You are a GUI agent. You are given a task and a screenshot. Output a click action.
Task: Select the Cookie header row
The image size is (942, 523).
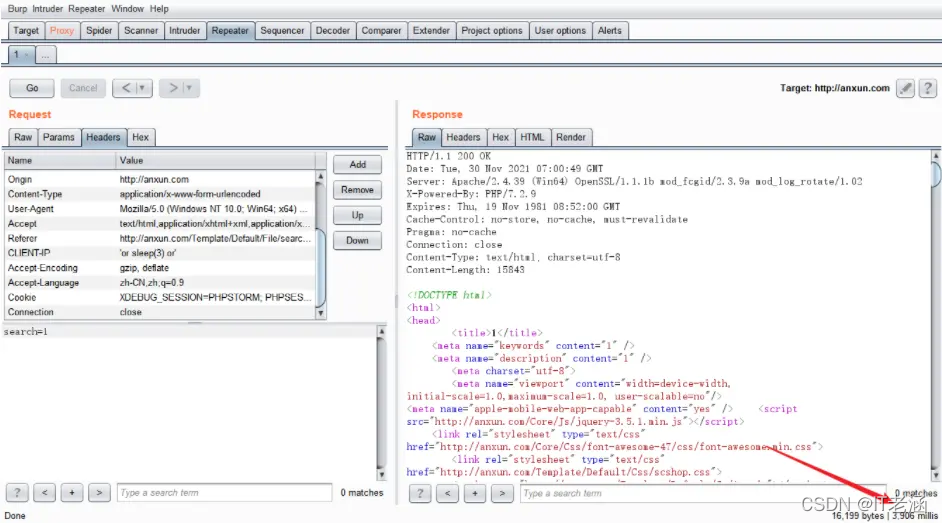160,298
